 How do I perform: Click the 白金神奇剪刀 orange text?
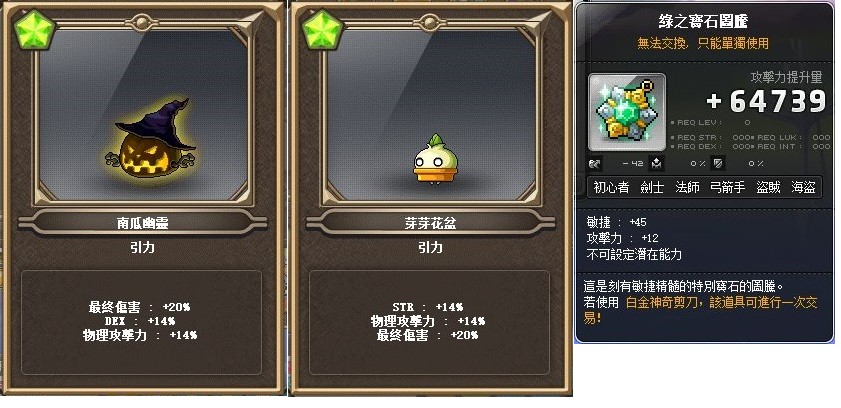click(662, 302)
